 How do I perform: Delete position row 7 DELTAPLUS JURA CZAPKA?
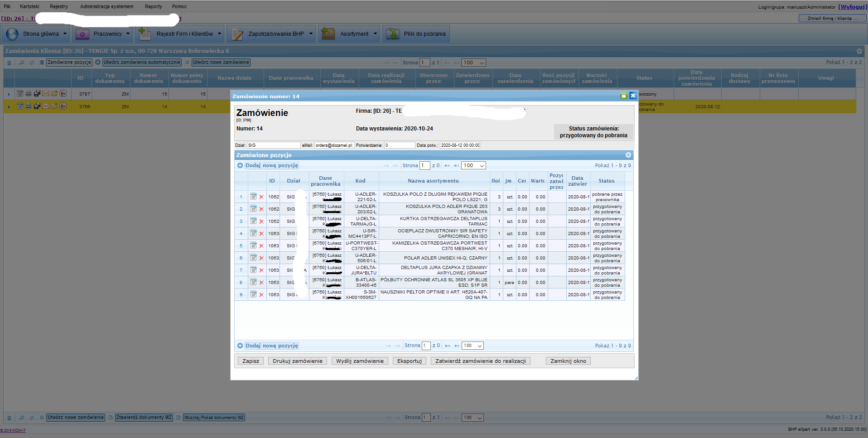pos(261,270)
